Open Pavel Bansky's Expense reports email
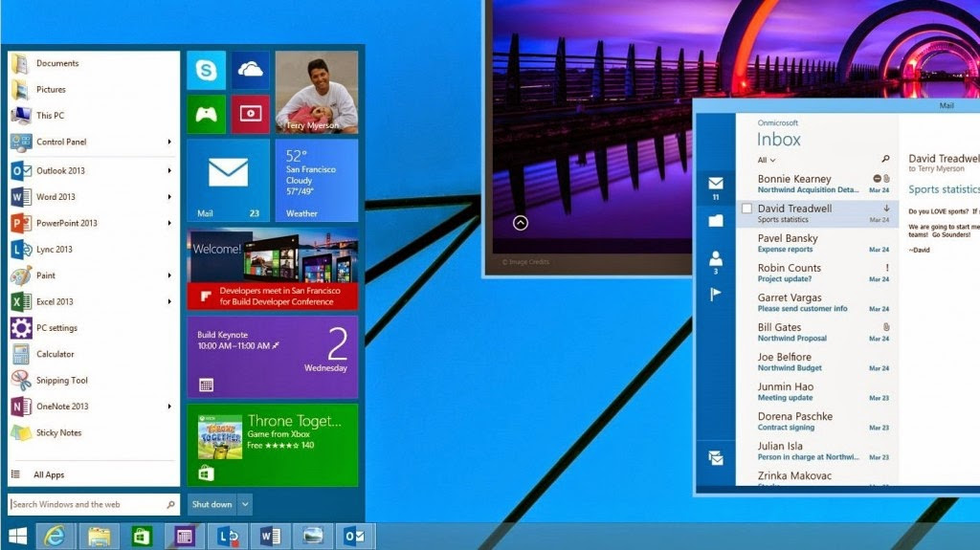980x550 pixels. (817, 243)
